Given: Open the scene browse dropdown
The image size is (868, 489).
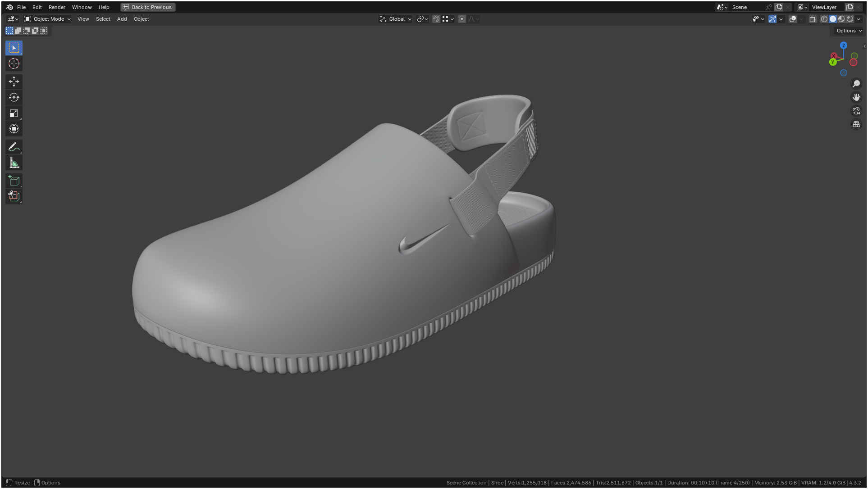Looking at the screenshot, I should click(x=722, y=7).
